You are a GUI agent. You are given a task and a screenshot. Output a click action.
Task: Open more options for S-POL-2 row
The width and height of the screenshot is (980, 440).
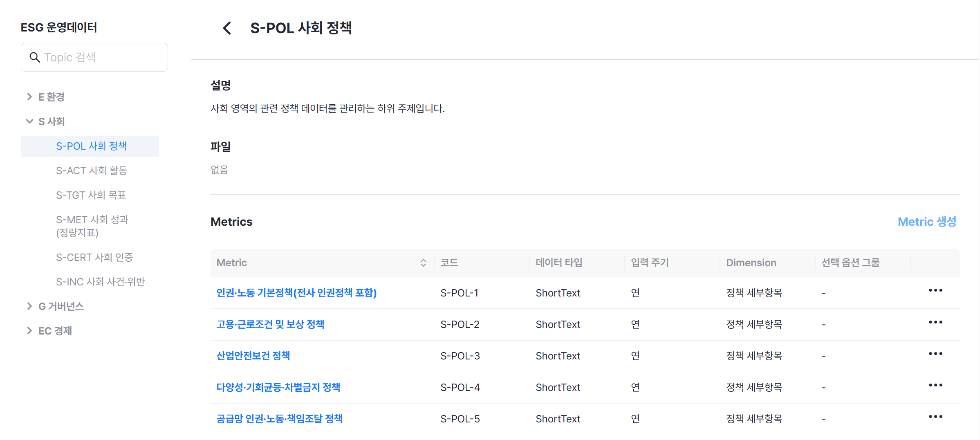tap(935, 322)
